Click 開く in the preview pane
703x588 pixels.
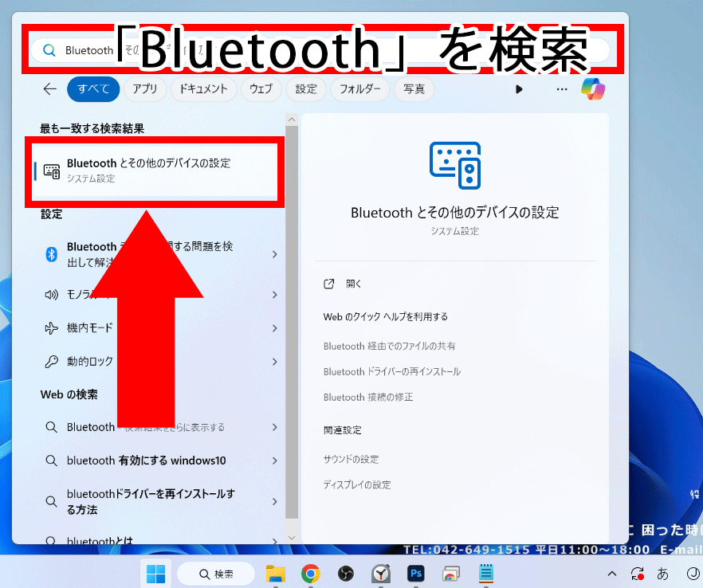(x=353, y=284)
